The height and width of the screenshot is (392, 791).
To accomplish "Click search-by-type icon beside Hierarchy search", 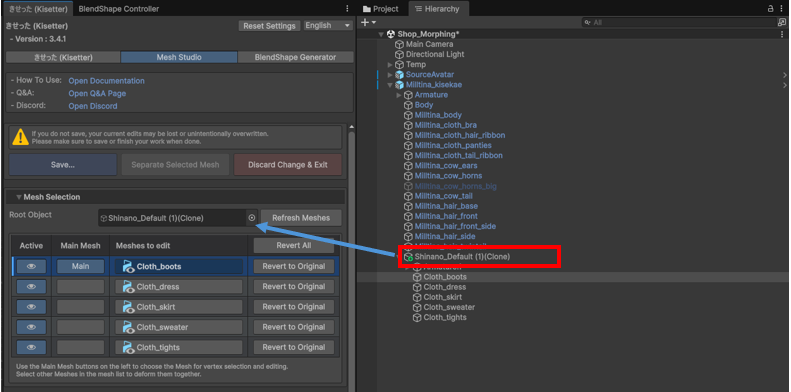I will [x=782, y=23].
